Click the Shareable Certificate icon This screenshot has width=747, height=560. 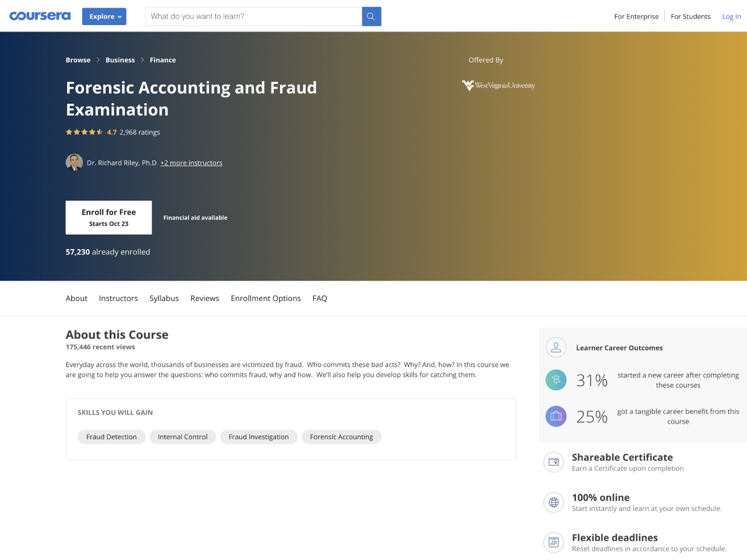[554, 462]
